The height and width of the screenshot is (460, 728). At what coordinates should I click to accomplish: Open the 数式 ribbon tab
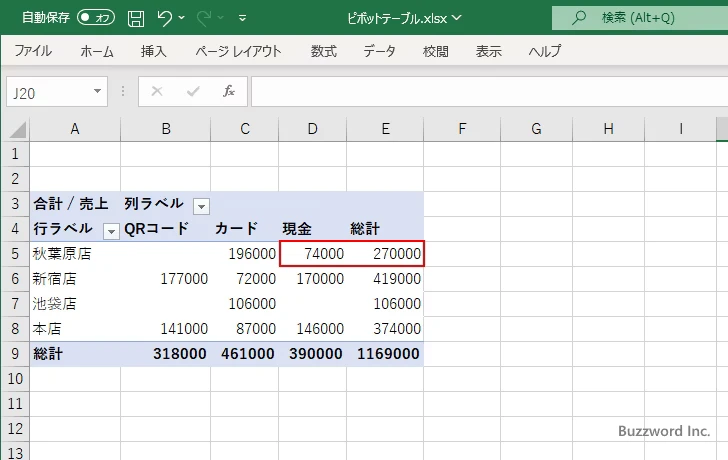click(x=324, y=51)
